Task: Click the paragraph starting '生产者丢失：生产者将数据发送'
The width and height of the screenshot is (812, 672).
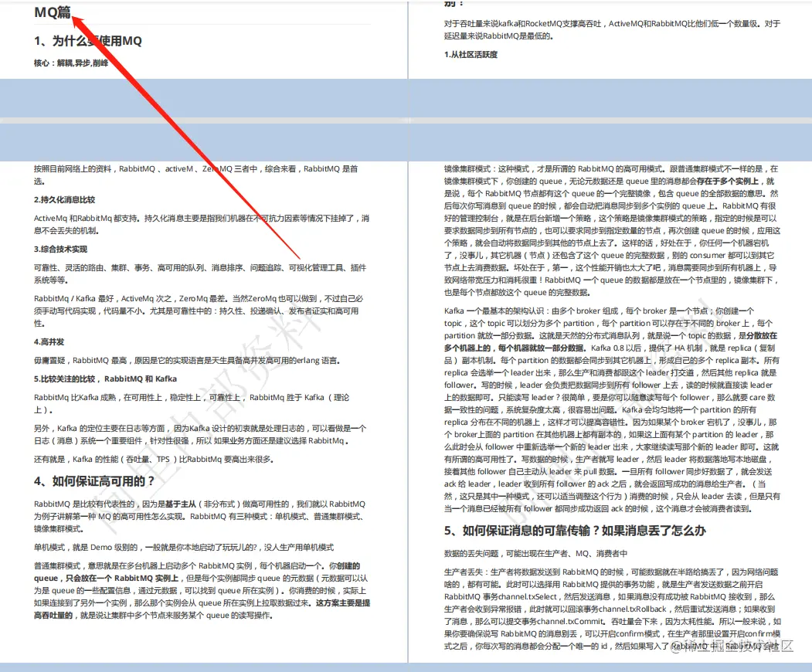Action: coord(613,609)
